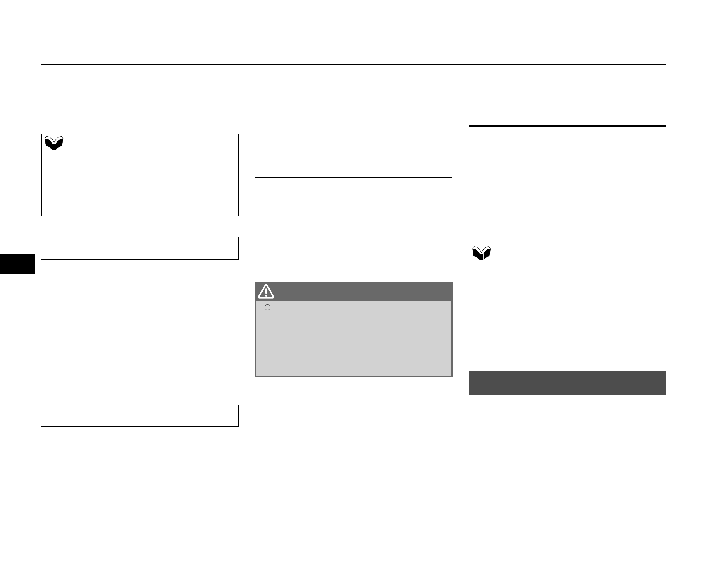Click inside the light gray caution body area
This screenshot has height=563, width=728.
coord(353,338)
